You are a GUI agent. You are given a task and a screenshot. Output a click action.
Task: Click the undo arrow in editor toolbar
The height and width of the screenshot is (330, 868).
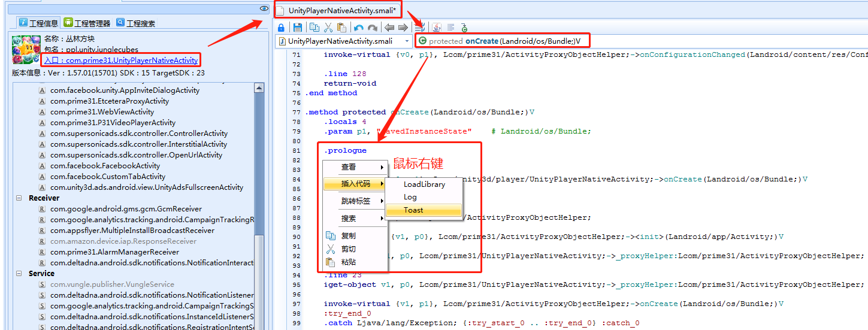[x=358, y=28]
